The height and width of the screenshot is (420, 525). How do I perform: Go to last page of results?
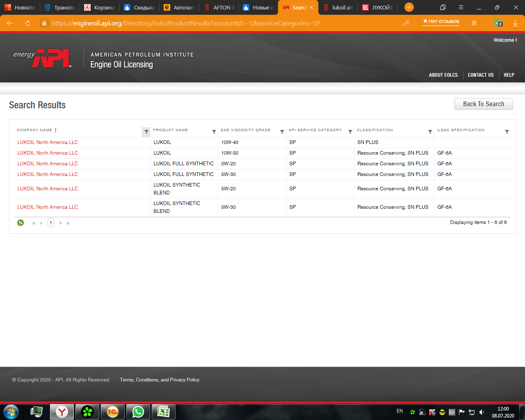click(x=68, y=223)
